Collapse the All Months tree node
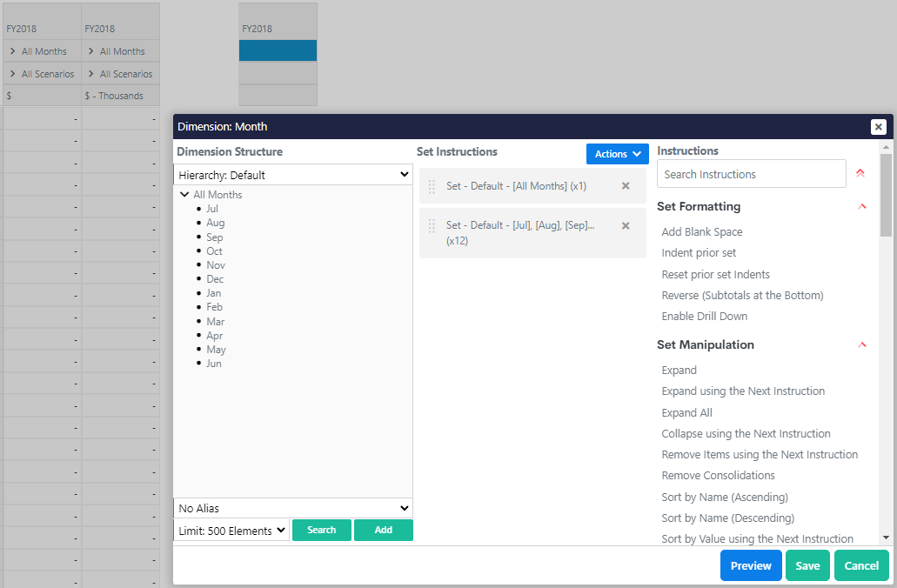This screenshot has width=897, height=588. [x=184, y=195]
